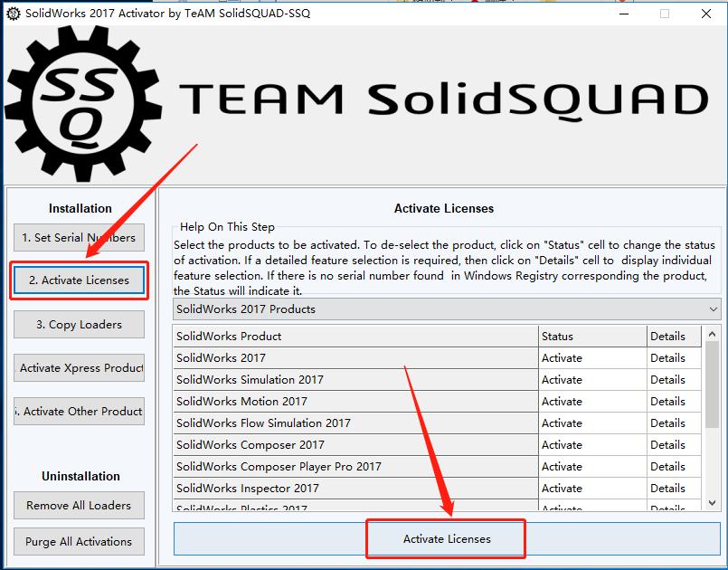Image resolution: width=728 pixels, height=570 pixels.
Task: Select the "2. Activate Licenses" installation step
Action: click(79, 280)
